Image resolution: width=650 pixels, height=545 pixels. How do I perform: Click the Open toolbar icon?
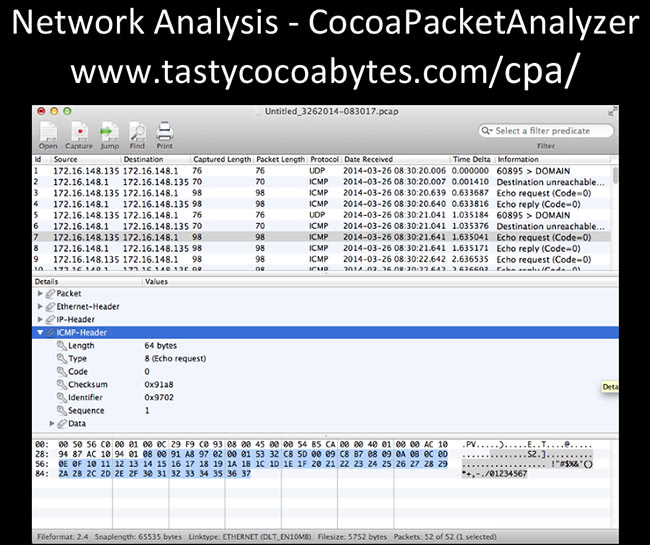point(48,135)
